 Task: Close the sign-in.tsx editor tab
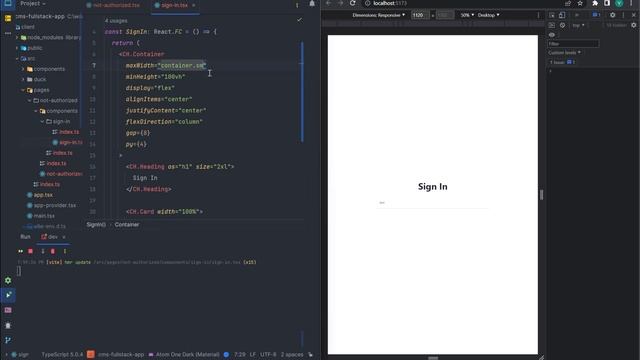(x=193, y=5)
